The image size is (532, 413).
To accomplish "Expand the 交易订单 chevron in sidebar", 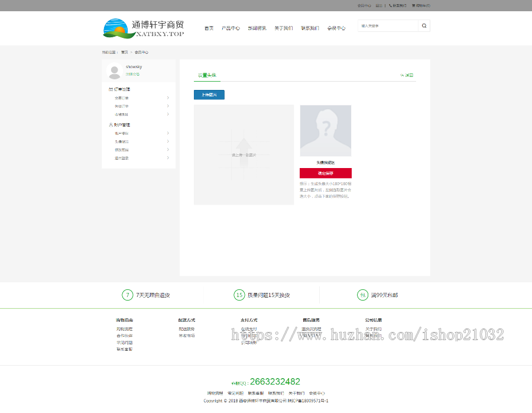I will 168,98.
